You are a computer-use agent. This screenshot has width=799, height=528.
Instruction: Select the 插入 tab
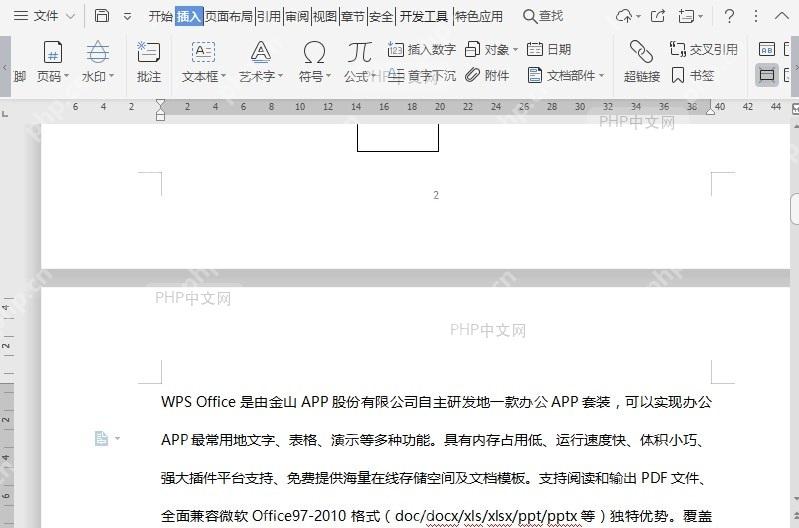tap(189, 16)
